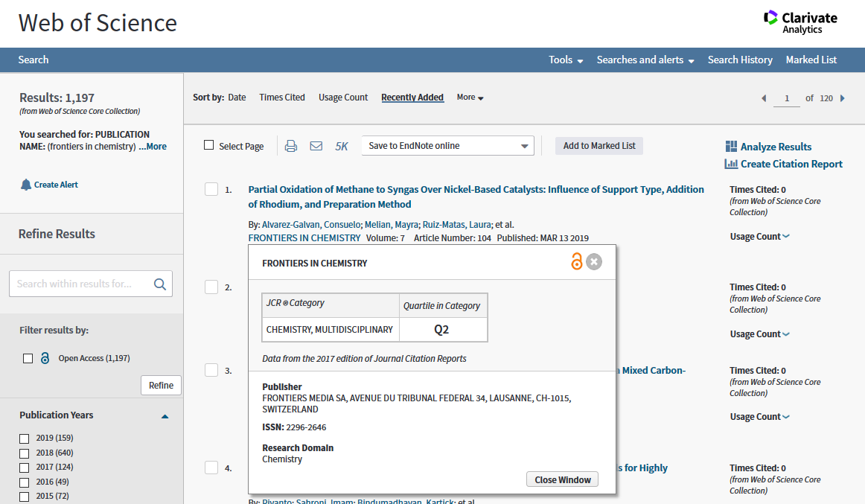This screenshot has height=504, width=865.
Task: Tick the 2019 (159) publication year checkbox
Action: 25,439
